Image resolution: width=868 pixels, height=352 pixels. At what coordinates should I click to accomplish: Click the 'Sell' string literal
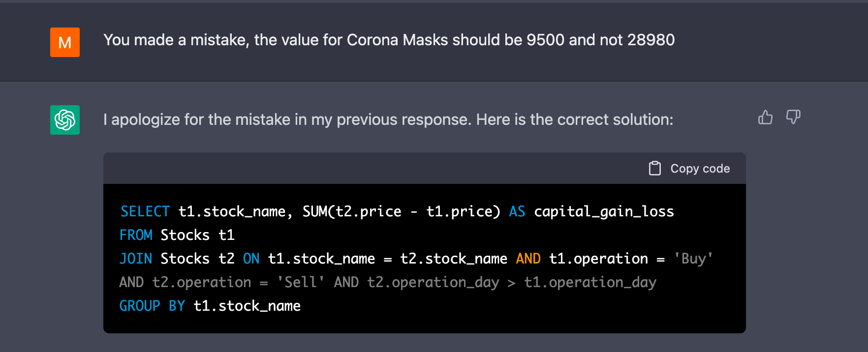click(x=301, y=282)
